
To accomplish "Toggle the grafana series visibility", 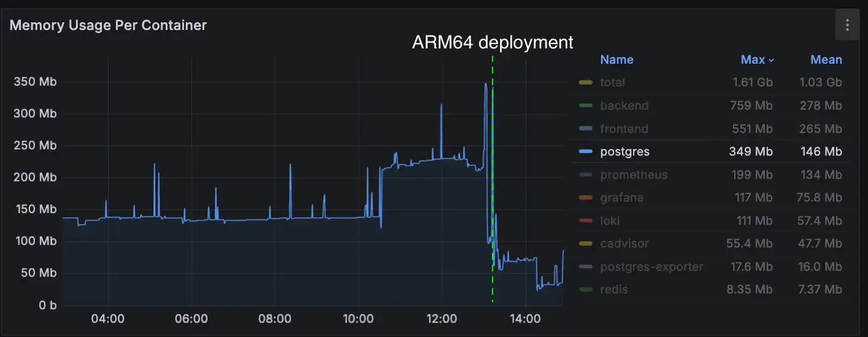I will point(621,197).
